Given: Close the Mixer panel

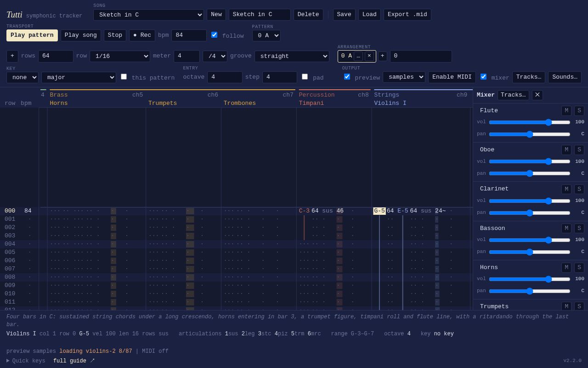Looking at the screenshot, I should pos(537,95).
